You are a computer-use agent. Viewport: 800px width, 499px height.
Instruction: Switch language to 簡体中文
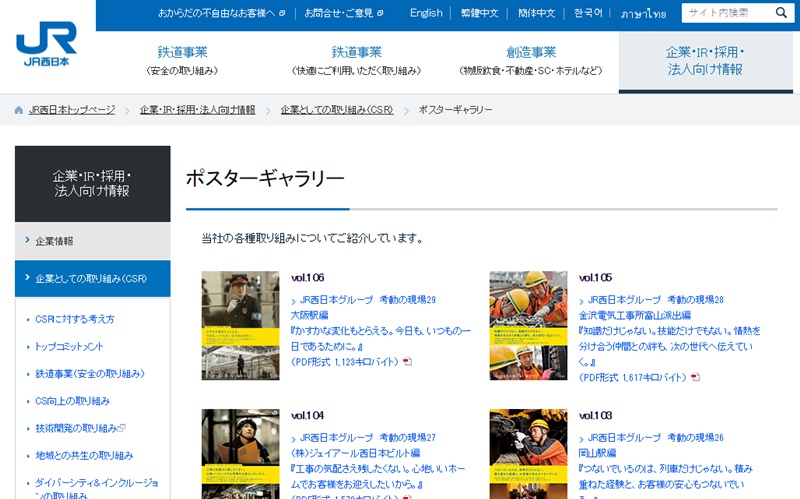(x=536, y=13)
